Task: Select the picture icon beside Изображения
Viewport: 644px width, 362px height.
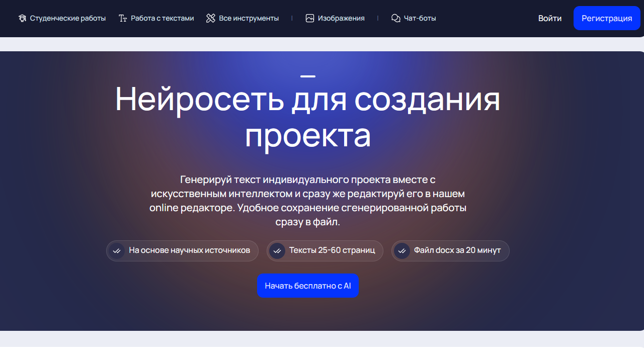Action: pos(310,18)
